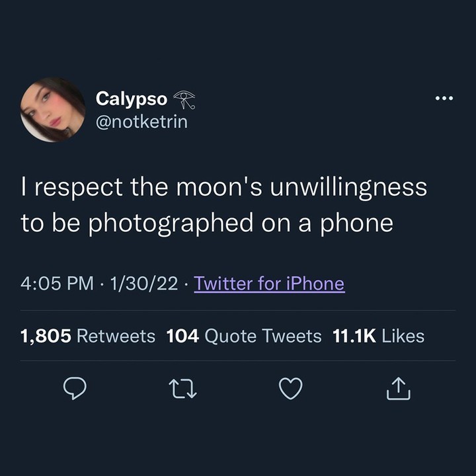Screen dimensions: 476x476
Task: Click the word "photographed" in the tweet
Action: 171,223
